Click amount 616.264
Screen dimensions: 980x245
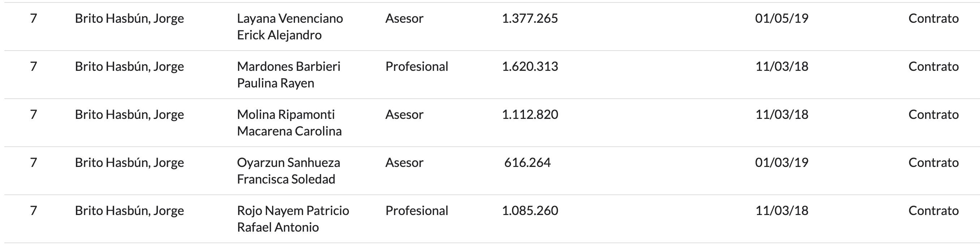[x=527, y=163]
